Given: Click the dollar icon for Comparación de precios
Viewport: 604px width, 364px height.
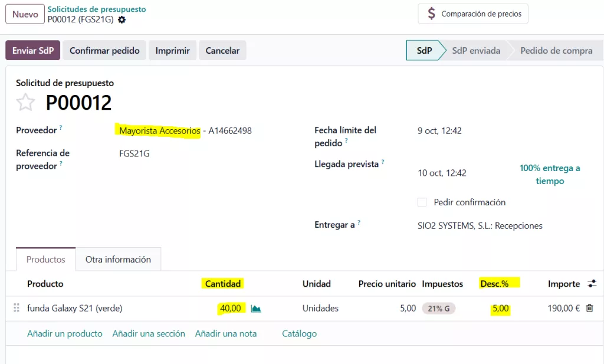Looking at the screenshot, I should [x=432, y=14].
